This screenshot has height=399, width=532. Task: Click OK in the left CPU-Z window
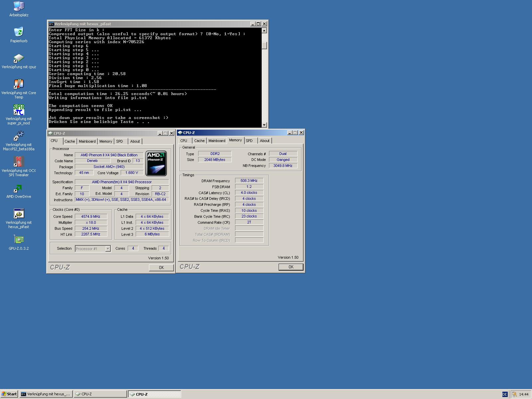pyautogui.click(x=161, y=268)
